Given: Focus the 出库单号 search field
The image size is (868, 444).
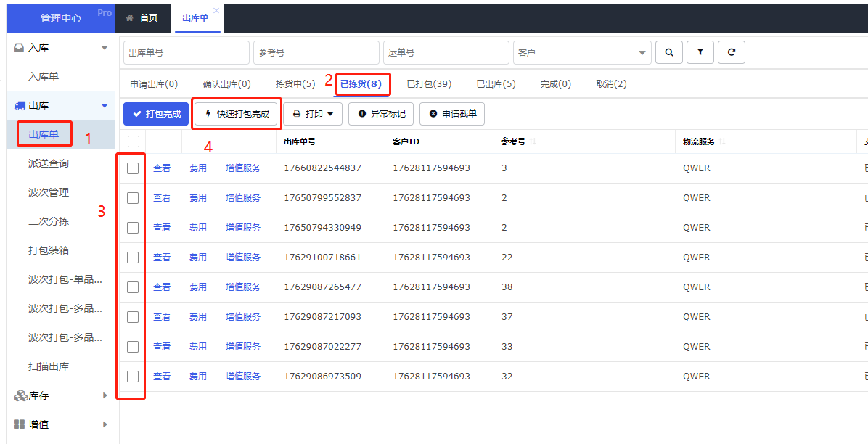Looking at the screenshot, I should pos(186,52).
